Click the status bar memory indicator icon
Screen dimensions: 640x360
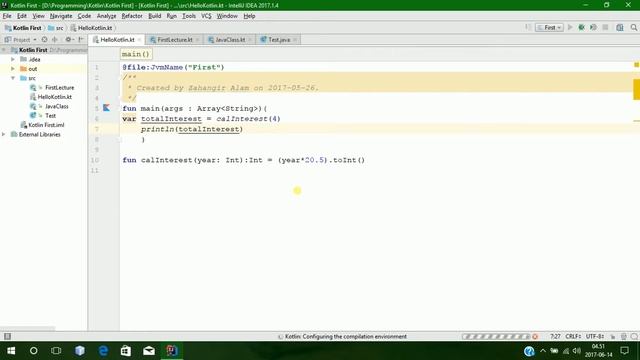click(634, 336)
